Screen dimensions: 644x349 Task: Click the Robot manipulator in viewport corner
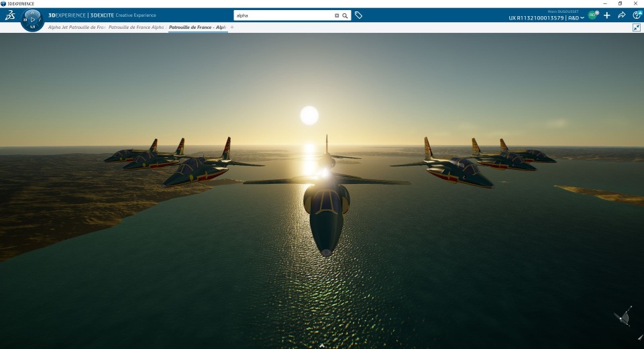pyautogui.click(x=623, y=316)
